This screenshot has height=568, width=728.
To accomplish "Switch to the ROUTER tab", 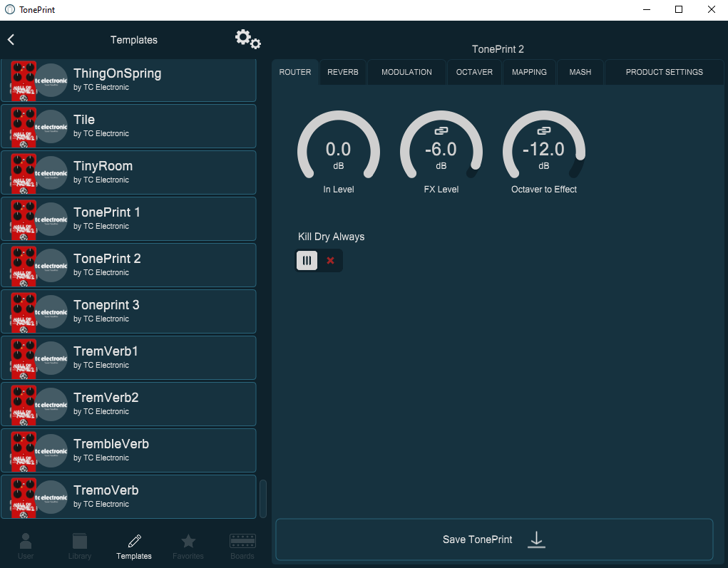I will coord(295,72).
